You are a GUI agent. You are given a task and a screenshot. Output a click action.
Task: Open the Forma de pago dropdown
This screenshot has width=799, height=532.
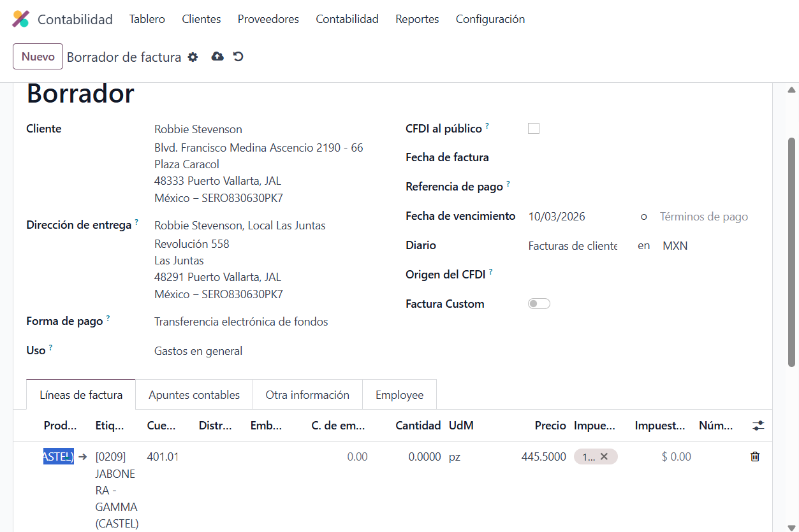click(241, 322)
